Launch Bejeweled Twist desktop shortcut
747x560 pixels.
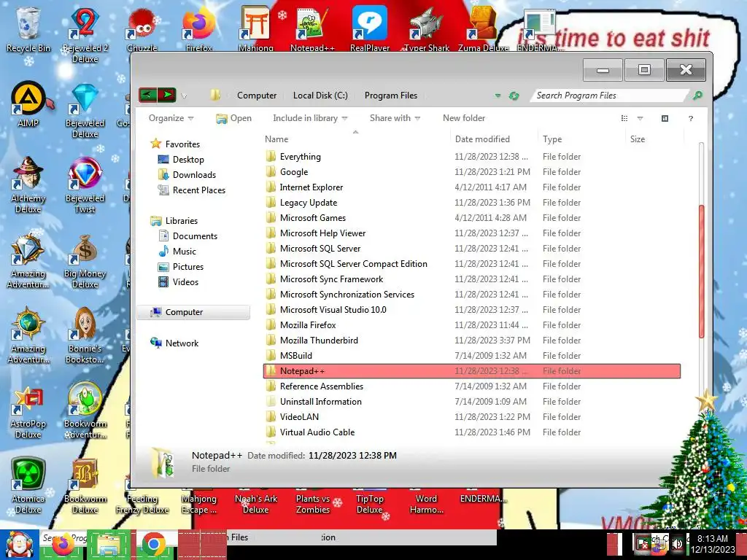[85, 186]
